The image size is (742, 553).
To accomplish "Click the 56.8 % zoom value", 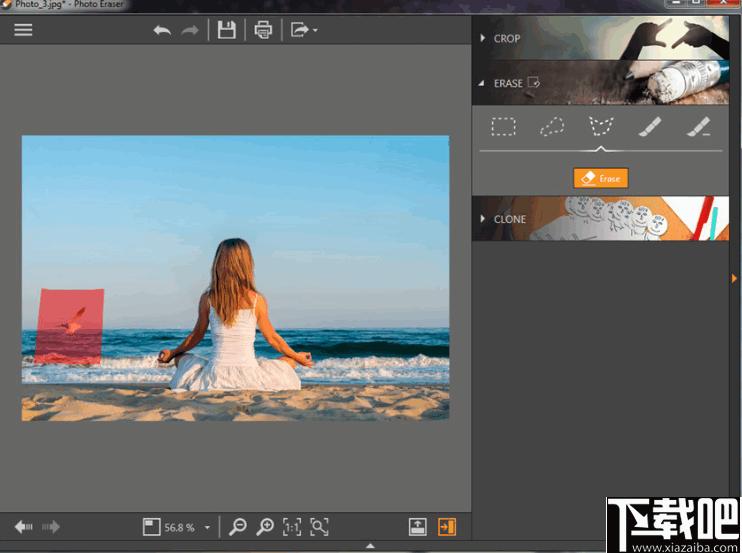I will [179, 527].
